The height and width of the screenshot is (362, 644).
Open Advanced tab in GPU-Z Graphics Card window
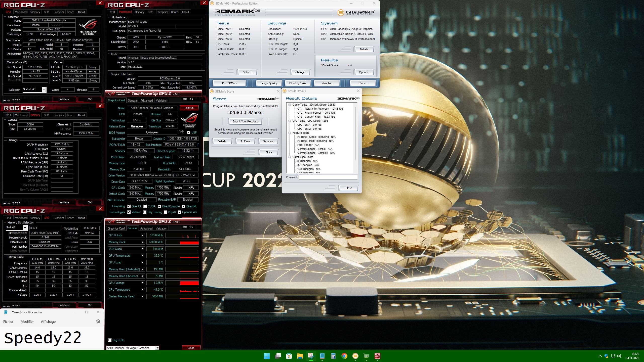147,101
